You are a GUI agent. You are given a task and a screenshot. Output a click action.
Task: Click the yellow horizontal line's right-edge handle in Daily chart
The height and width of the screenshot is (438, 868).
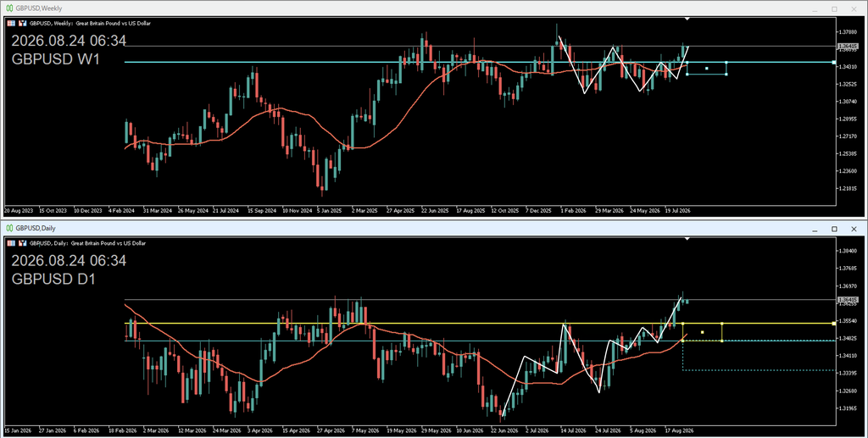(834, 324)
